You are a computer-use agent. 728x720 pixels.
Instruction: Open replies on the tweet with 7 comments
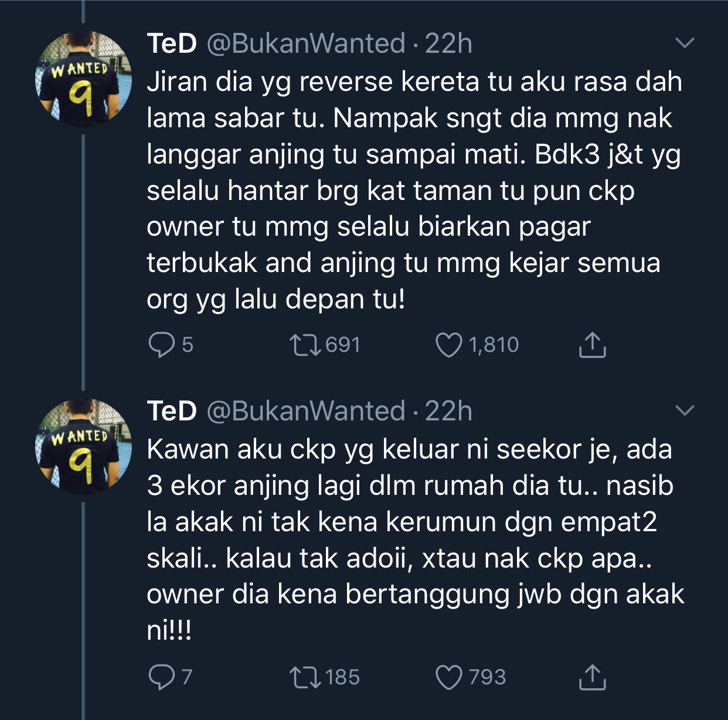[x=160, y=677]
